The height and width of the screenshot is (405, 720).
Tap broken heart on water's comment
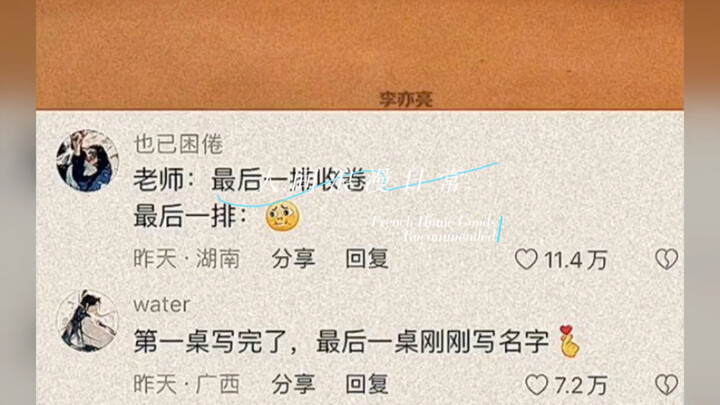click(666, 385)
